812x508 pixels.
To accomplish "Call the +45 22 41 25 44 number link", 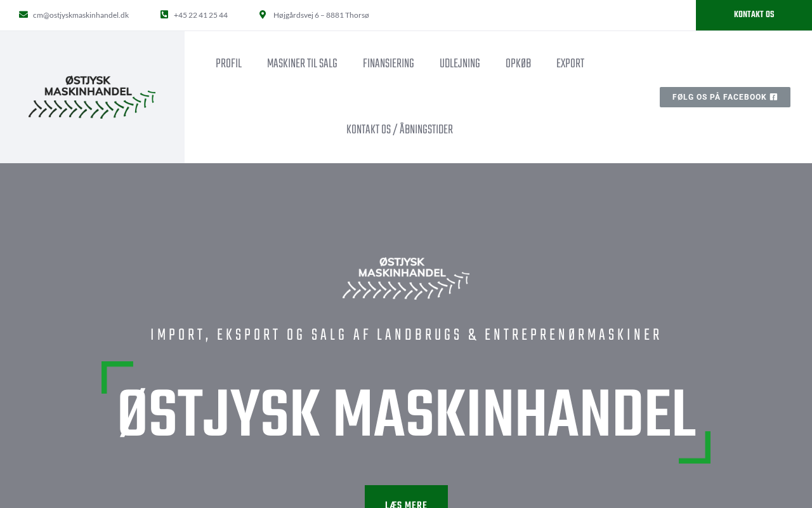I will (200, 15).
